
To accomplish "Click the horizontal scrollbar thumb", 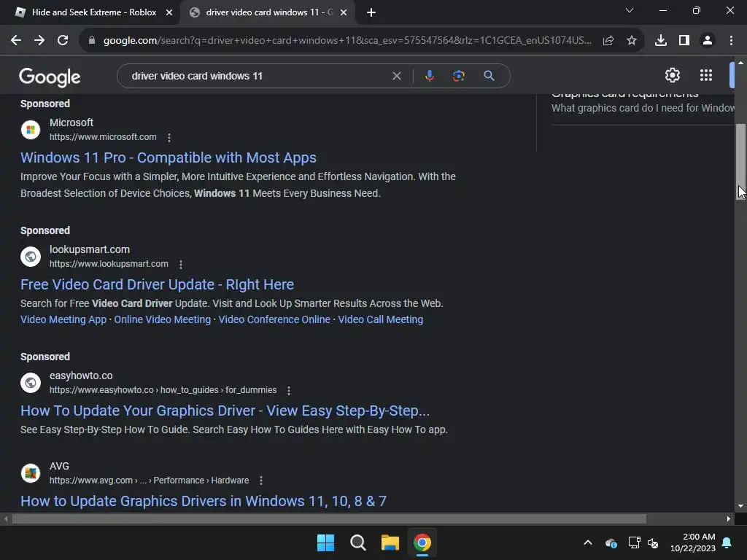I will (x=329, y=518).
